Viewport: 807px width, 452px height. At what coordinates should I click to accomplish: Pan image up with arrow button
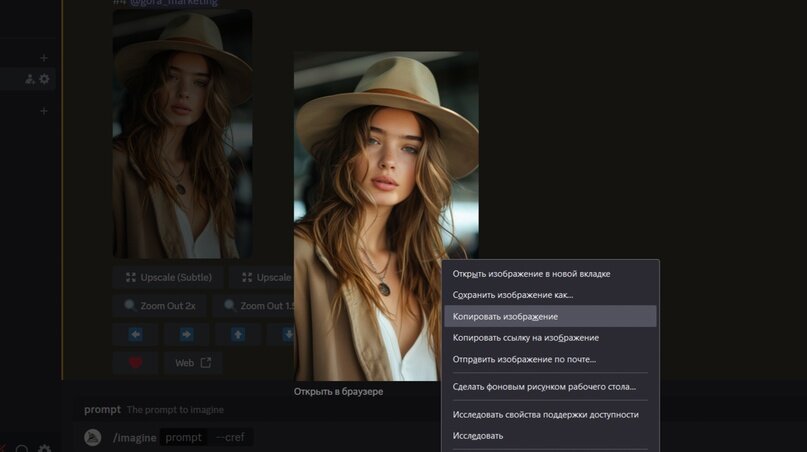[x=238, y=335]
